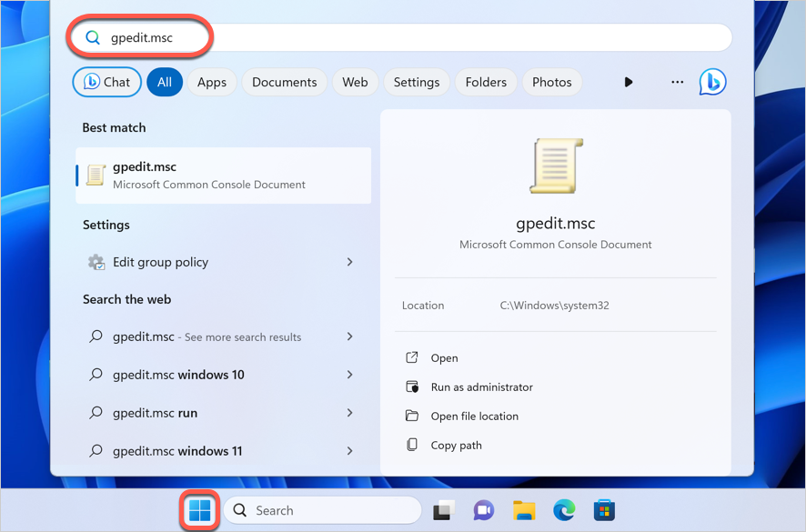Launch Microsoft Edge from the taskbar
This screenshot has width=806, height=532.
[564, 510]
